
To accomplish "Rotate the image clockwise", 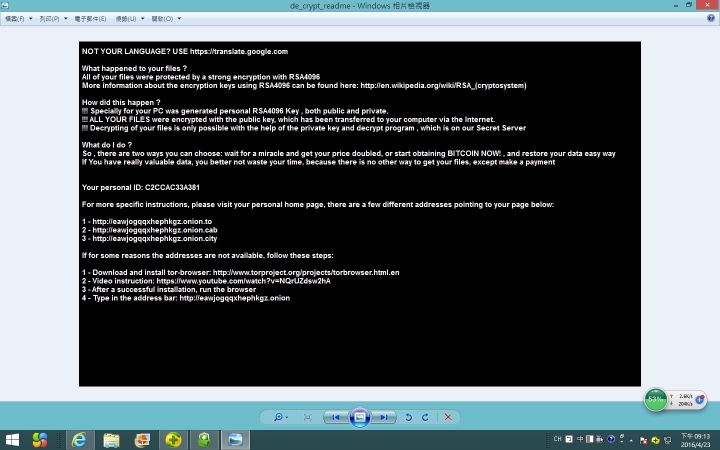I will tap(425, 417).
